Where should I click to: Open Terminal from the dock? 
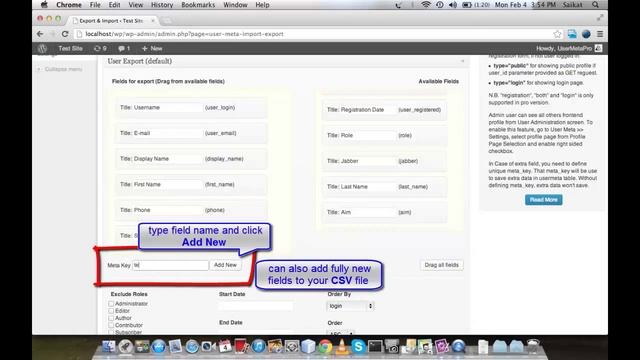[x=375, y=347]
